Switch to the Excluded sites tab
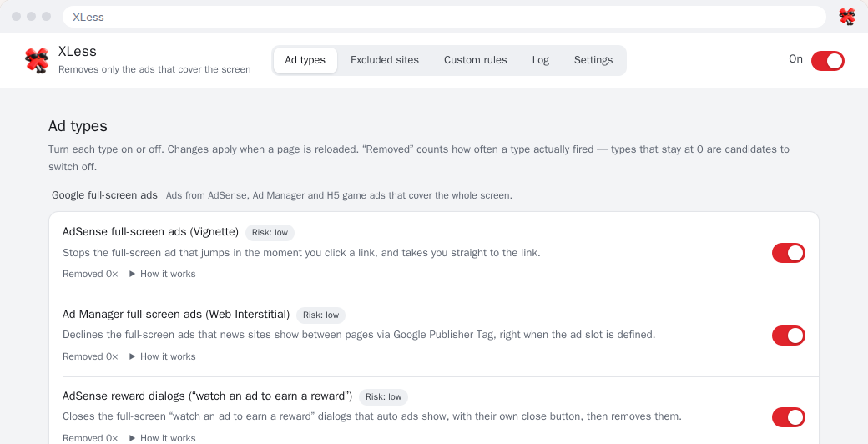 [385, 60]
